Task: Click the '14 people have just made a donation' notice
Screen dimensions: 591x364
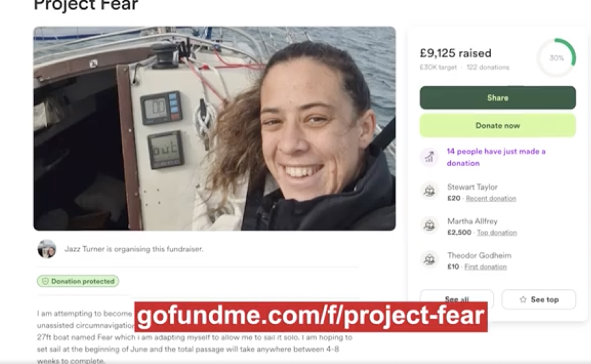Action: click(496, 157)
